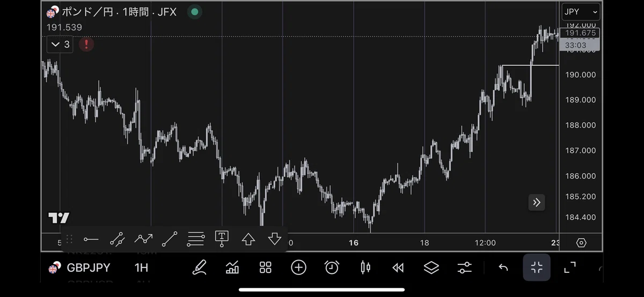Viewport: 644px width, 297px height.
Task: Open the GBPJPY symbol search
Action: (x=82, y=268)
